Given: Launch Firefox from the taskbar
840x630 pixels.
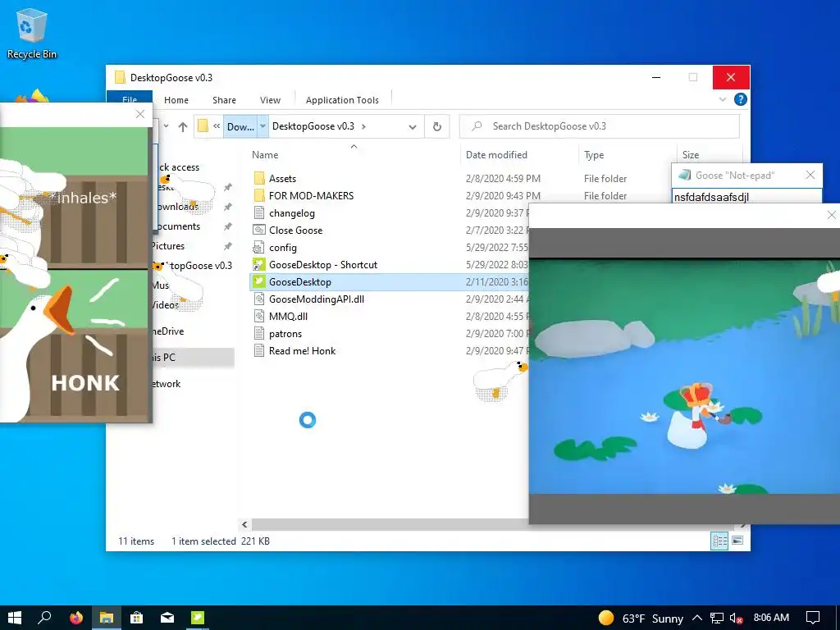Looking at the screenshot, I should (x=76, y=618).
